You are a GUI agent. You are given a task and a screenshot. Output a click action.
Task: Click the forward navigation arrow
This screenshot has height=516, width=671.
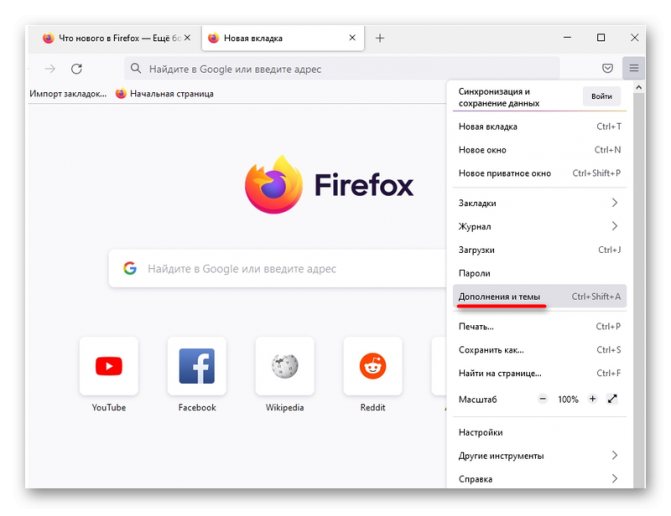tap(50, 68)
